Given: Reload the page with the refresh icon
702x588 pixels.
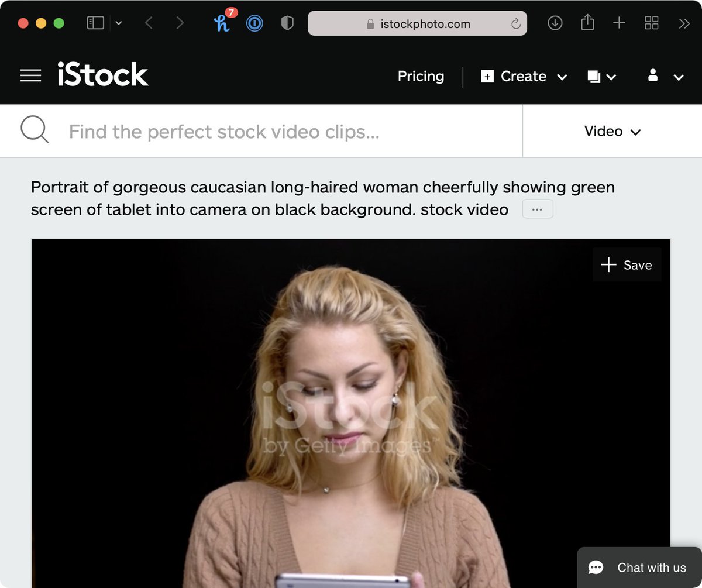Looking at the screenshot, I should pyautogui.click(x=515, y=24).
